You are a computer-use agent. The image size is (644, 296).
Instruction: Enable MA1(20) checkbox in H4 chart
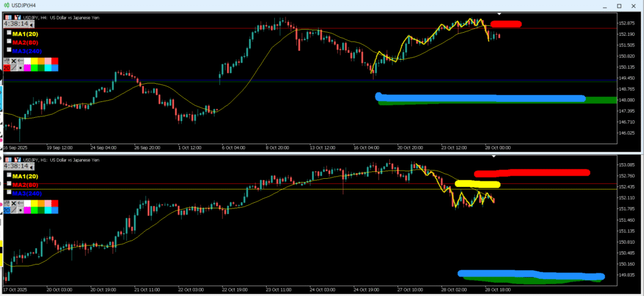click(9, 32)
